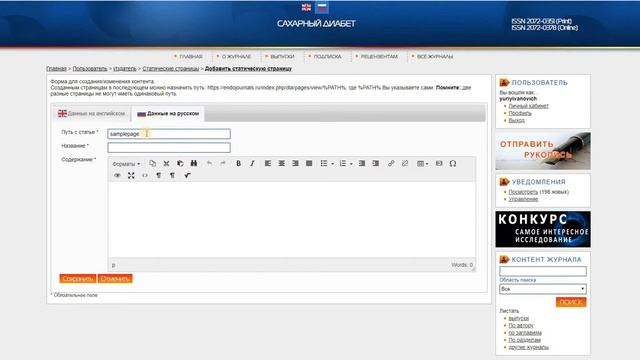Click the Отменить cancel button
640x360 pixels.
(x=115, y=278)
